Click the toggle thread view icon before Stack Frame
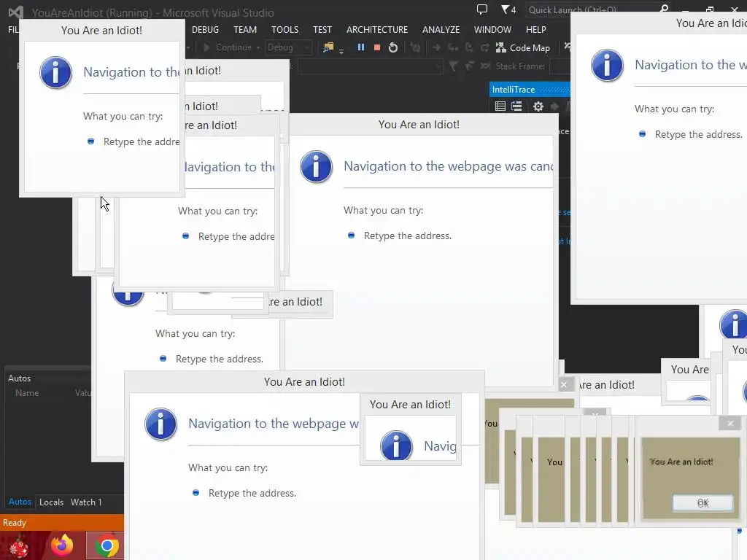Viewport: 747px width, 560px height. [x=485, y=66]
